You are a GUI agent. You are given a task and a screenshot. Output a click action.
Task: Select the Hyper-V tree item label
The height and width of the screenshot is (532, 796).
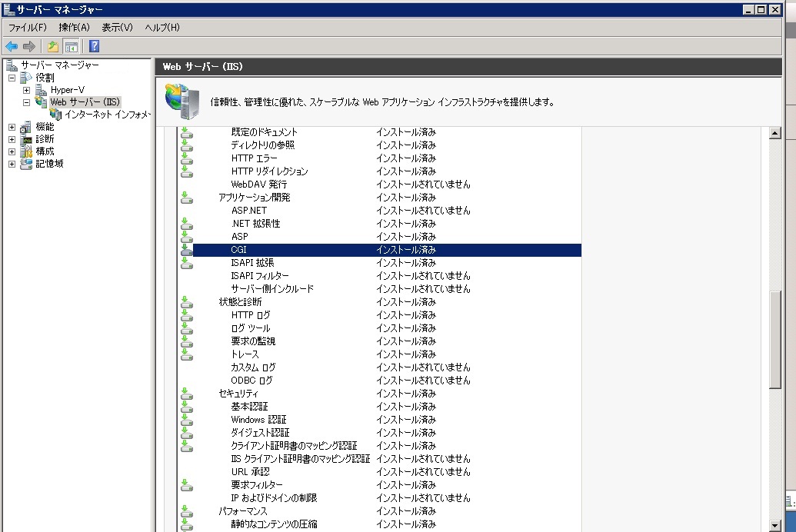coord(68,90)
